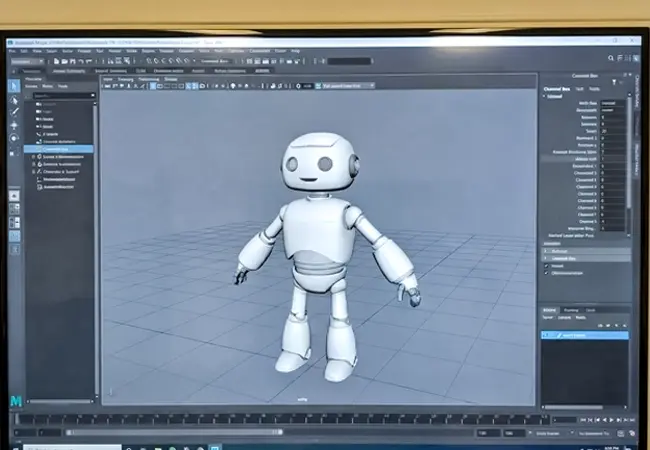650x450 pixels.
Task: Click the Maya M logo icon
Action: coord(16,401)
